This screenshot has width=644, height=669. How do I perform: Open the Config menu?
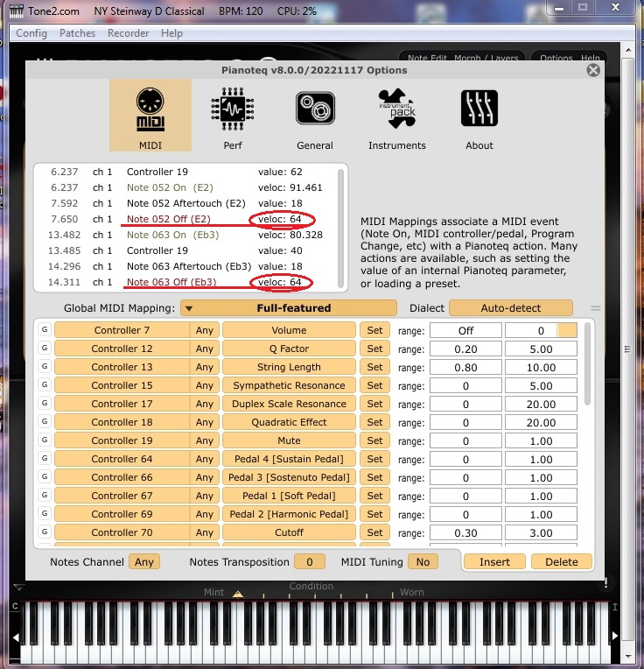point(31,33)
